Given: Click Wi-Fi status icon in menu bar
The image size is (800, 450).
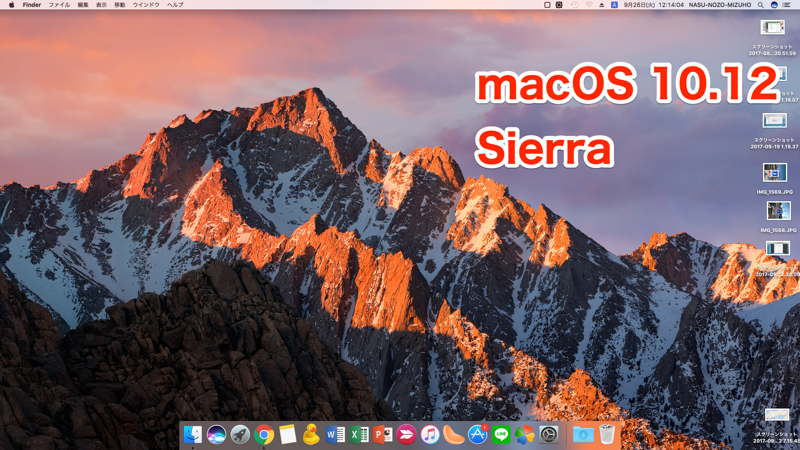Looking at the screenshot, I should (589, 5).
